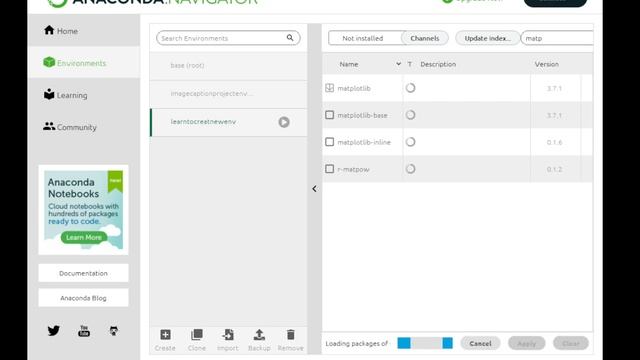The width and height of the screenshot is (640, 360).
Task: Select the learntocreatnewenv environment
Action: coord(228,122)
